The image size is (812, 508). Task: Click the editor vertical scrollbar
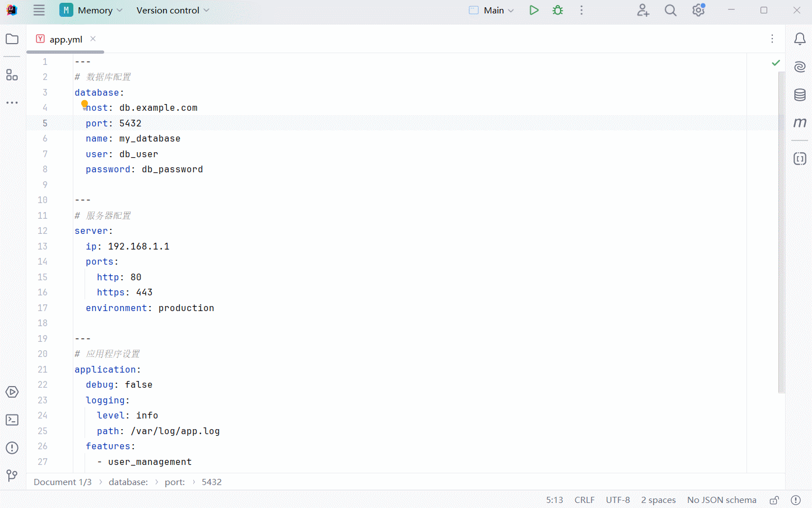point(781,224)
